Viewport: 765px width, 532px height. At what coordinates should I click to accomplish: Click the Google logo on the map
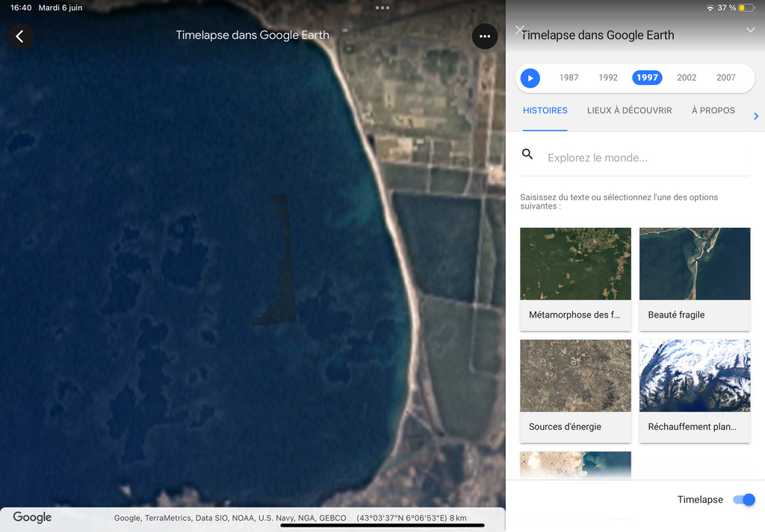[32, 517]
